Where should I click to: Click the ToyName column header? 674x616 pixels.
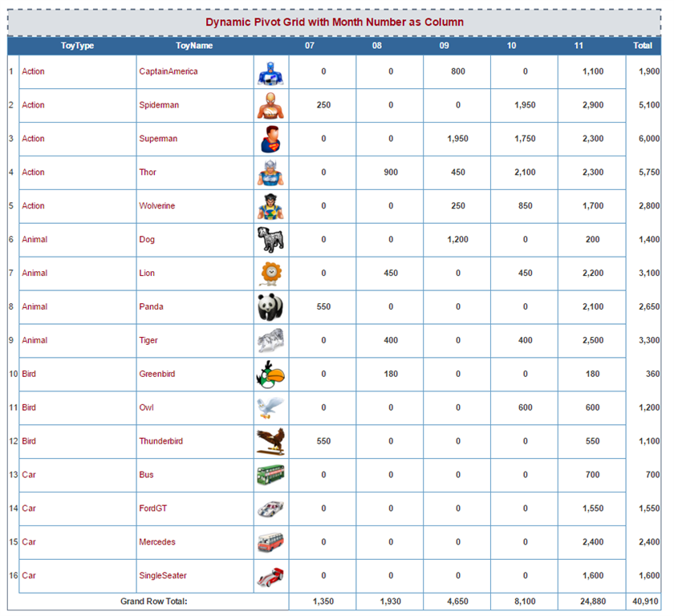pyautogui.click(x=194, y=46)
